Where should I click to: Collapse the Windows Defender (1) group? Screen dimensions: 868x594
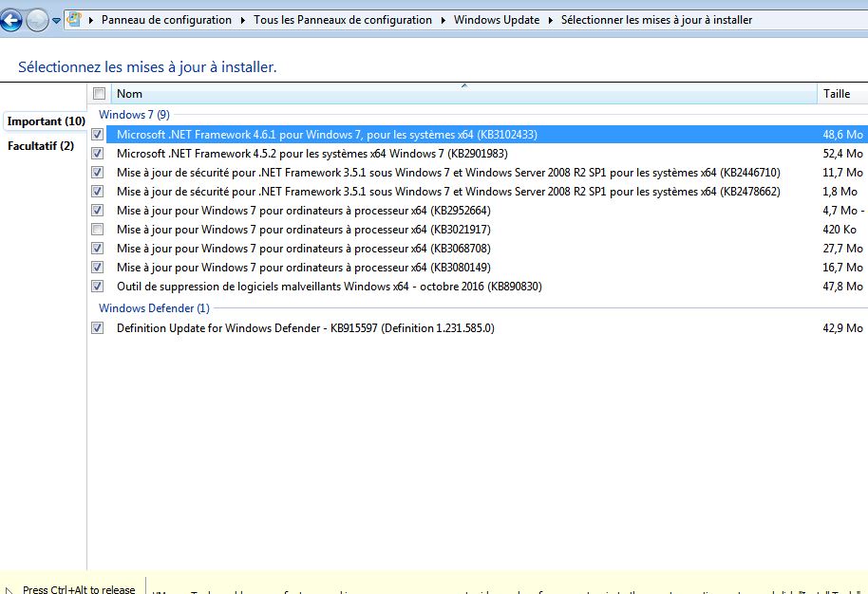tap(154, 308)
